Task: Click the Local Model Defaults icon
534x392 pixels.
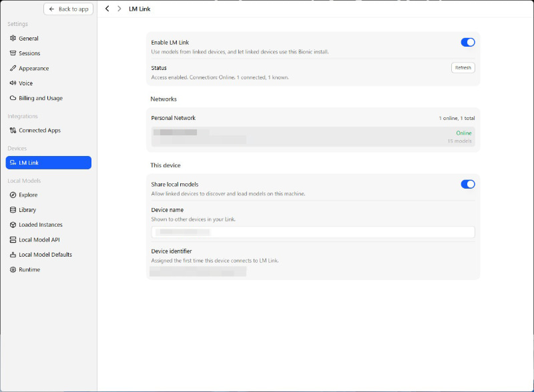Action: [13, 255]
